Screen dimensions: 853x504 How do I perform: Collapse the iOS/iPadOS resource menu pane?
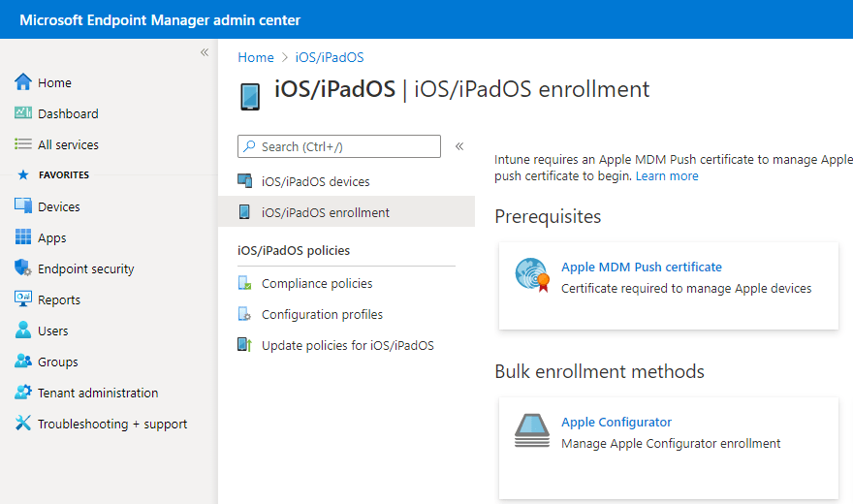pos(459,146)
